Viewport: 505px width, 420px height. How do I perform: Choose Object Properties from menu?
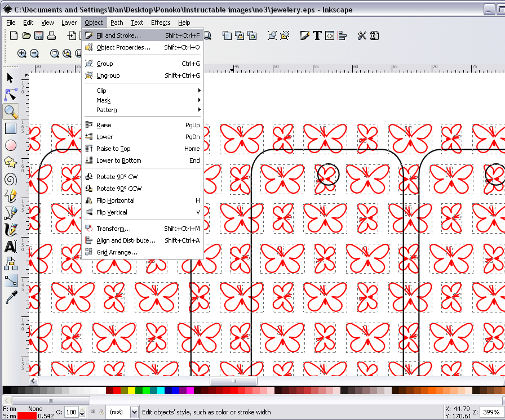point(143,47)
